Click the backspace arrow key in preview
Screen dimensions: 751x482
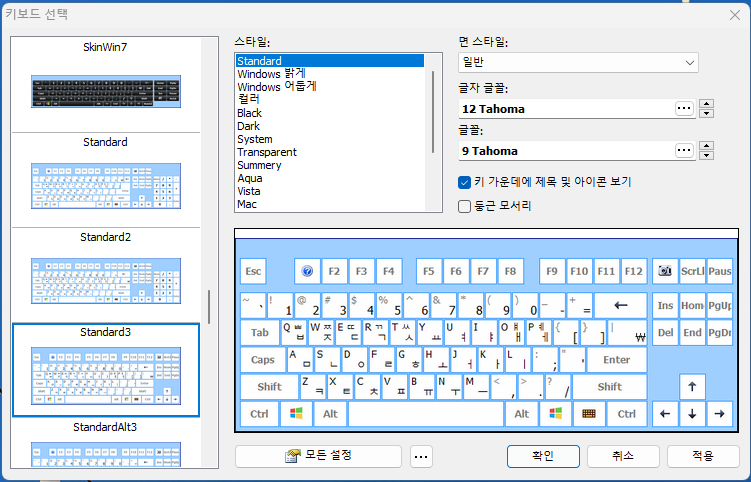(621, 305)
